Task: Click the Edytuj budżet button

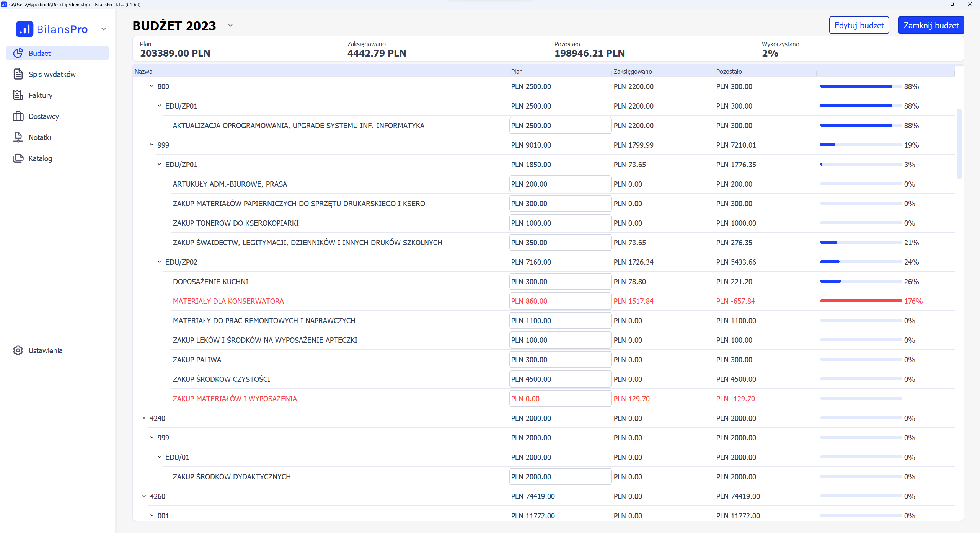Action: pyautogui.click(x=859, y=25)
